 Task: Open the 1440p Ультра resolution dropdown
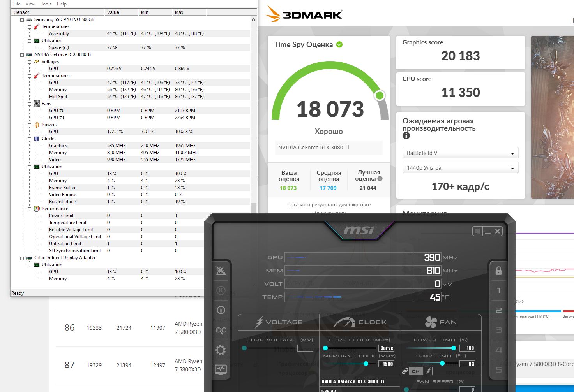[x=460, y=168]
